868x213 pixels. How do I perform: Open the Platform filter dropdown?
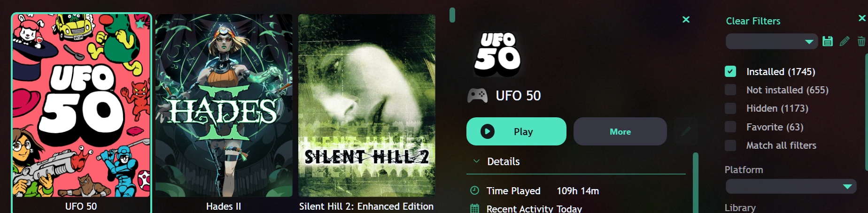[791, 187]
